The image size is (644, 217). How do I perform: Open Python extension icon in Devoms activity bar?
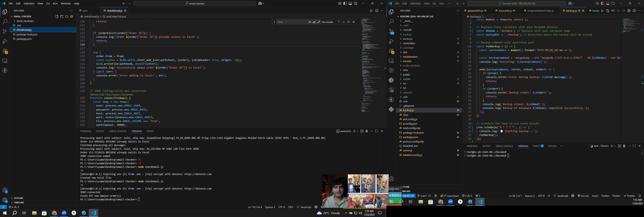[x=391, y=109]
